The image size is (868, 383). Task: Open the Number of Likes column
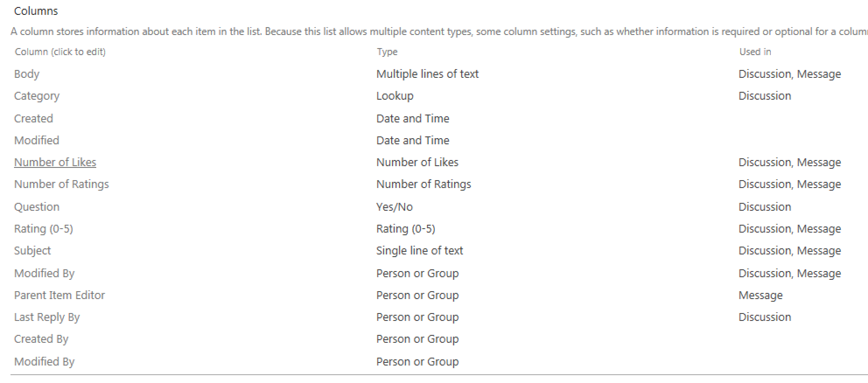tap(55, 162)
